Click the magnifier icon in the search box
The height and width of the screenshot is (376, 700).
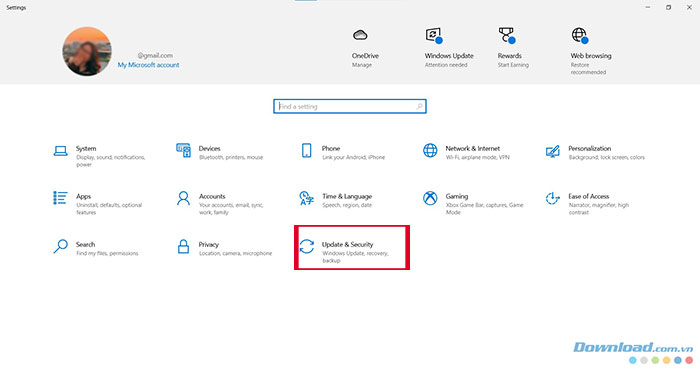tap(419, 106)
